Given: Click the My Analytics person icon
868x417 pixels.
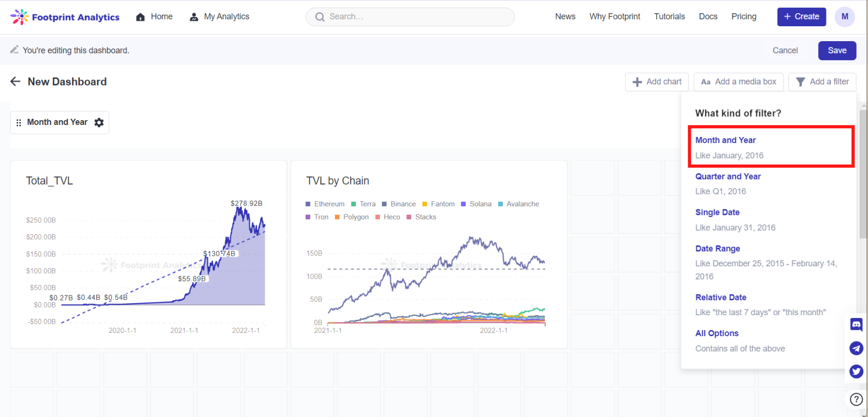Looking at the screenshot, I should coord(194,17).
